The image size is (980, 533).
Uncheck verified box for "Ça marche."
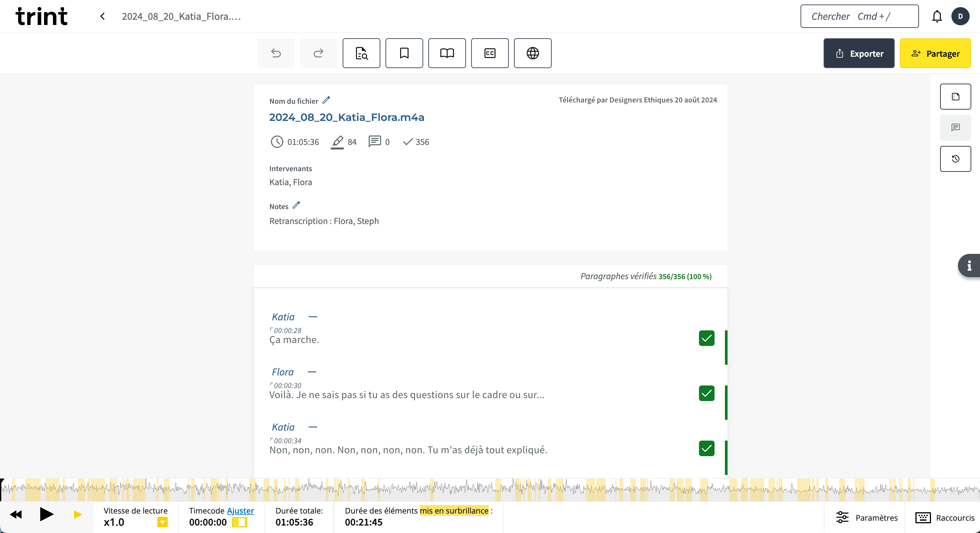pyautogui.click(x=706, y=338)
